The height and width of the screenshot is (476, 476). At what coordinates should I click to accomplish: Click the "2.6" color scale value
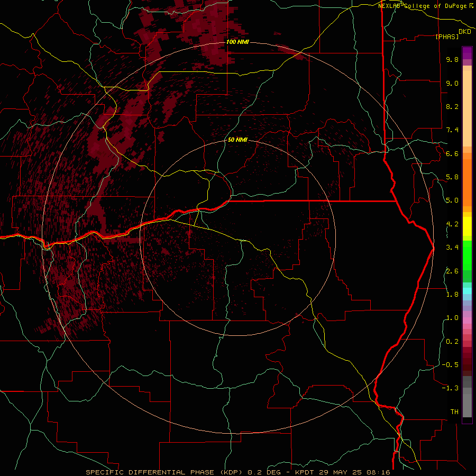point(452,271)
